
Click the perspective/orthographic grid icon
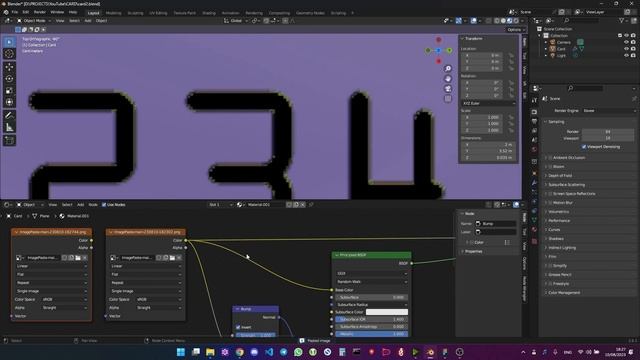click(x=448, y=99)
